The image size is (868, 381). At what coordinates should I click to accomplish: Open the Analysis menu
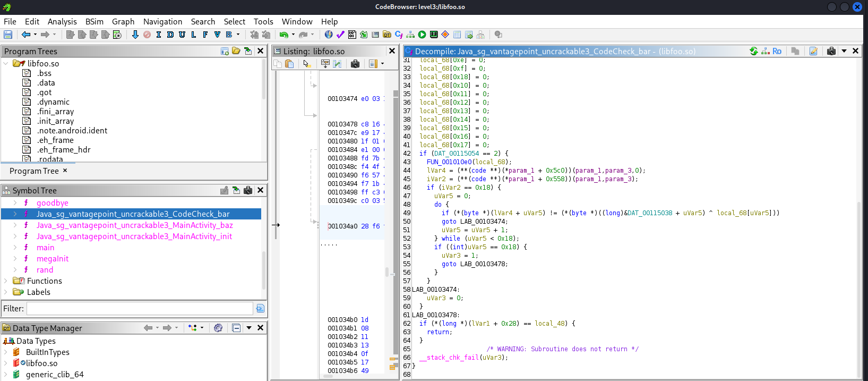(62, 21)
